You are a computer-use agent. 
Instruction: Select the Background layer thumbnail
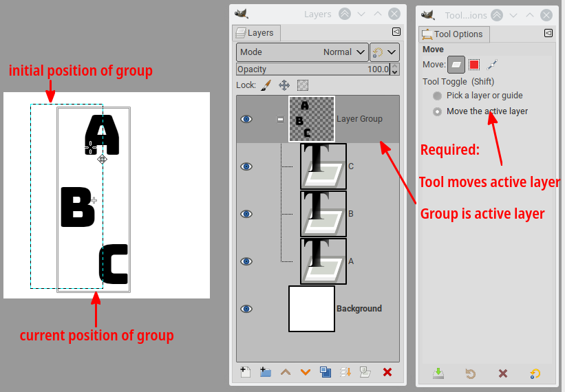312,309
